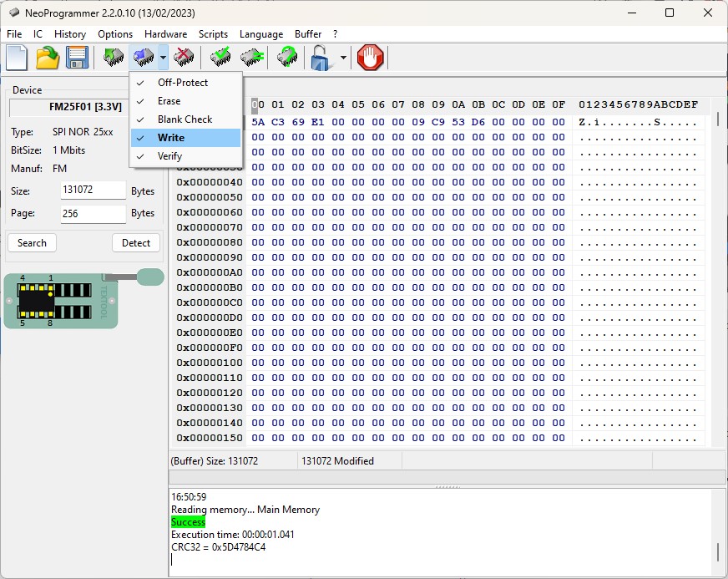
Task: Expand the program IC dropdown arrow
Action: coord(163,58)
